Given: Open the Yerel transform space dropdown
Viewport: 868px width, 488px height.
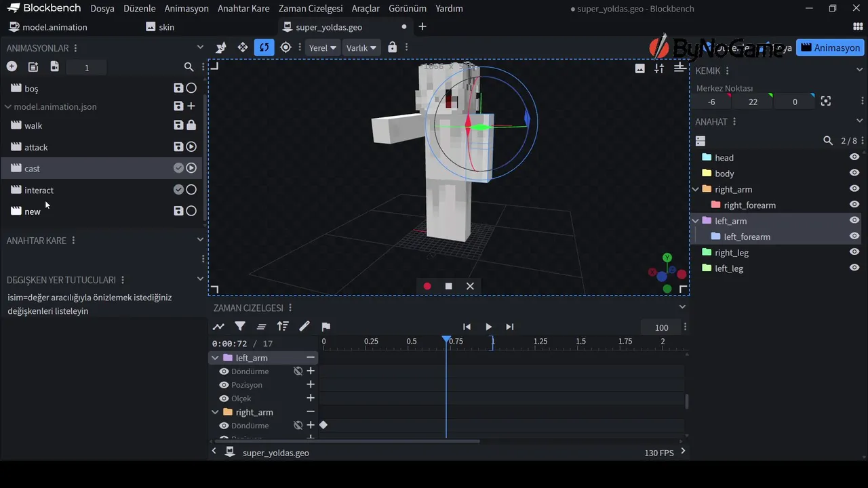Looking at the screenshot, I should [x=323, y=48].
